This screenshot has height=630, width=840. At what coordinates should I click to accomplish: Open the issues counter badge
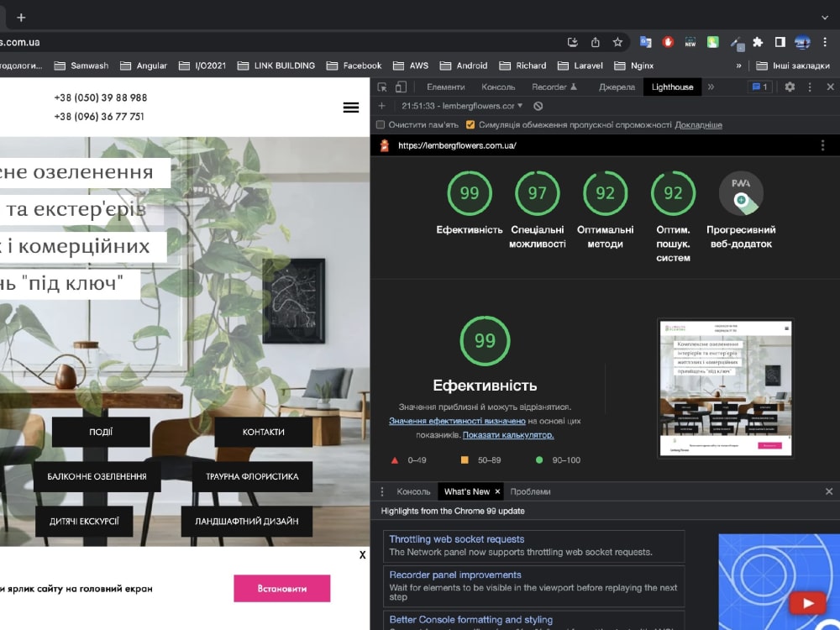coord(759,87)
